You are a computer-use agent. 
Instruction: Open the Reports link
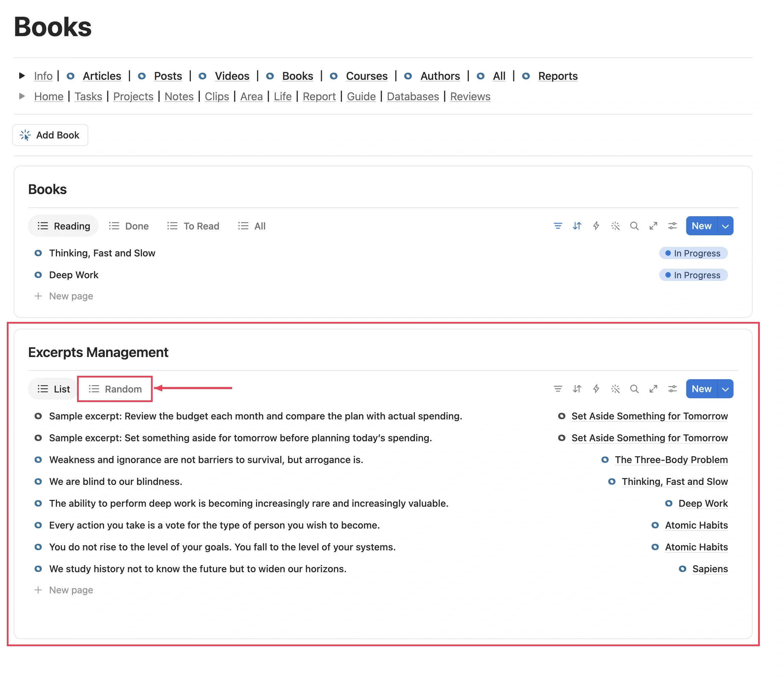(558, 76)
